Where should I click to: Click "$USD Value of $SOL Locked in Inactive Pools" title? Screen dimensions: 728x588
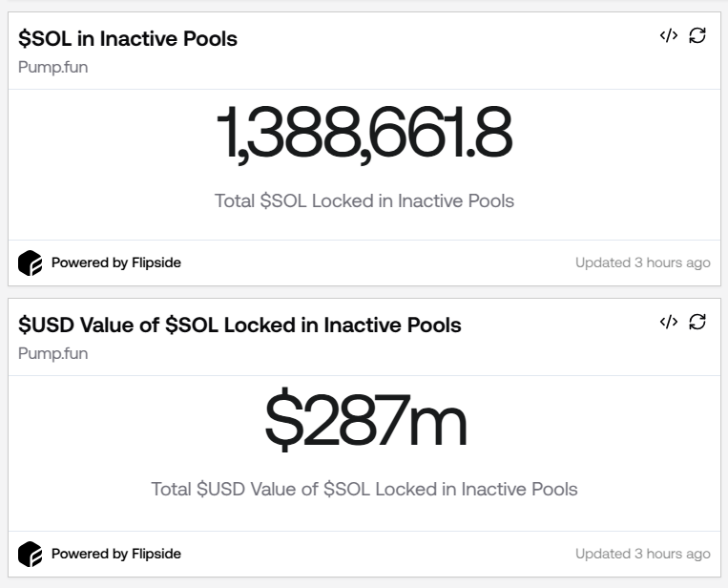tap(239, 325)
